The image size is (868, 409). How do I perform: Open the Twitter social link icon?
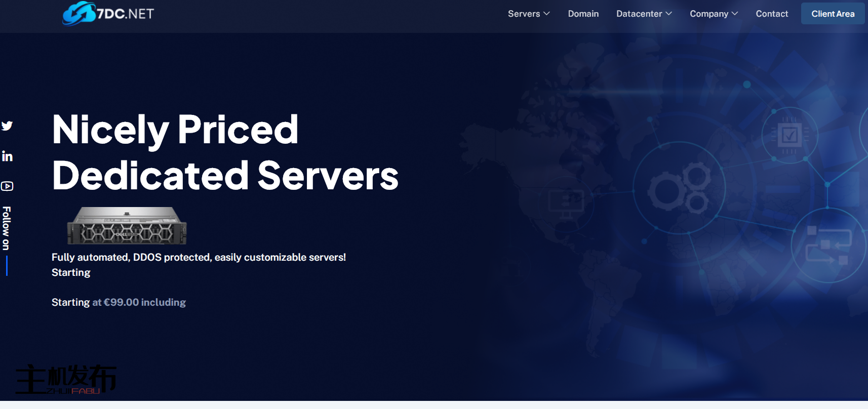point(7,126)
